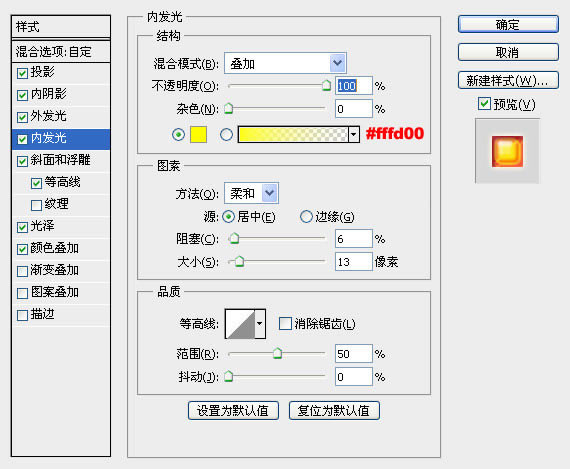Viewport: 570px width, 469px height.
Task: Toggle the 等高线 contour sub-option checkbox
Action: 36,183
